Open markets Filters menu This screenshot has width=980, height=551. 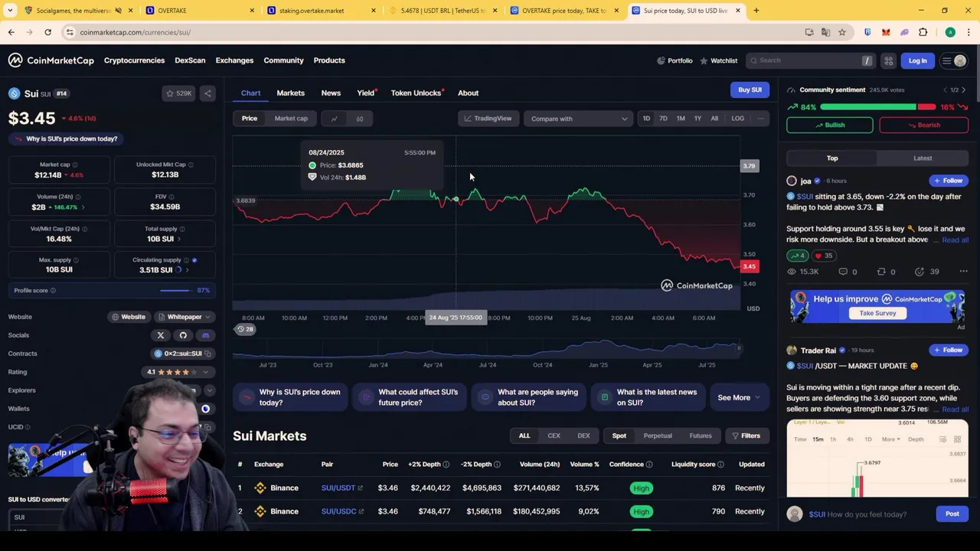tap(746, 436)
